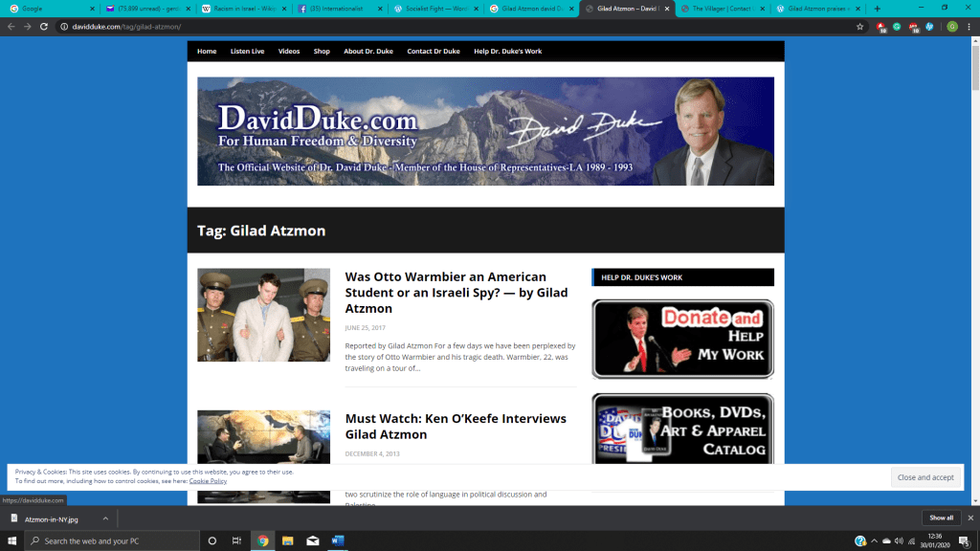Open File Explorer from the taskbar
980x551 pixels.
point(287,540)
